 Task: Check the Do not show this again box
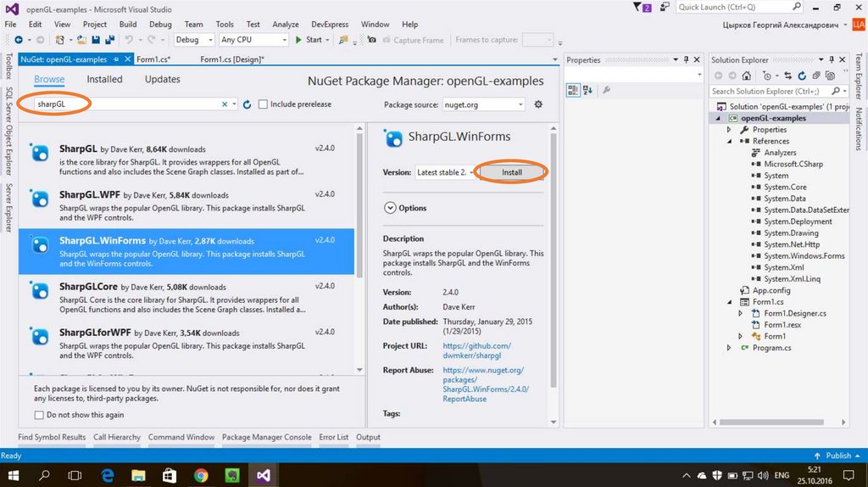39,415
